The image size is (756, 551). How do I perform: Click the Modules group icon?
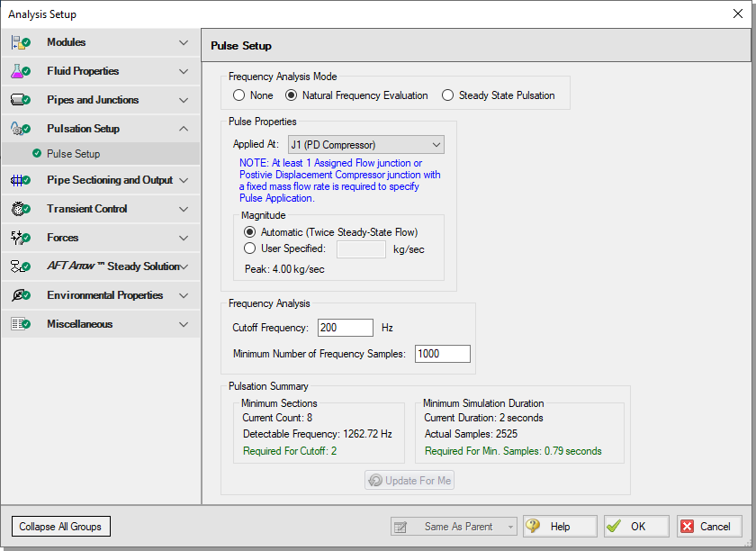click(x=20, y=42)
